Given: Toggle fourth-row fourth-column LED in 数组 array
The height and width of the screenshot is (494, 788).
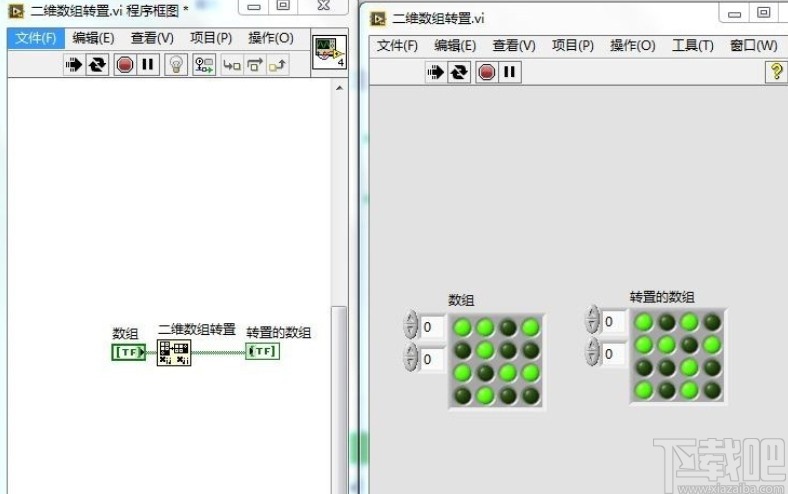Looking at the screenshot, I should [x=531, y=396].
